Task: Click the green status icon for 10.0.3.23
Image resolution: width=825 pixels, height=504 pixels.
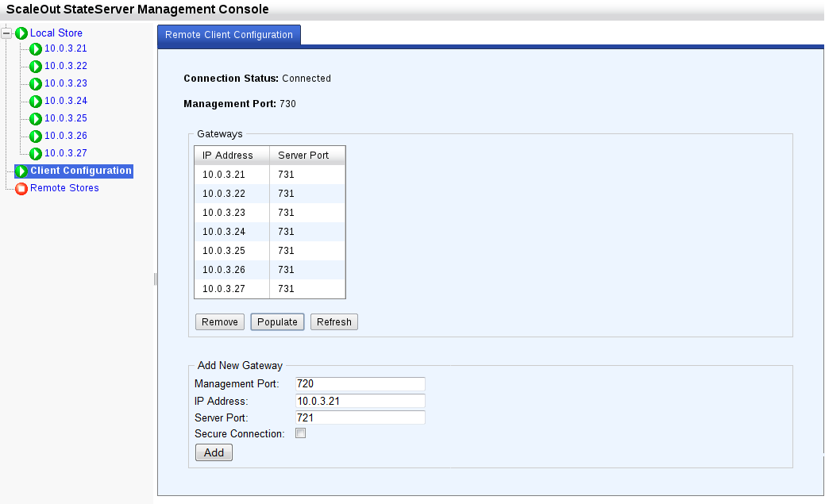Action: [36, 83]
